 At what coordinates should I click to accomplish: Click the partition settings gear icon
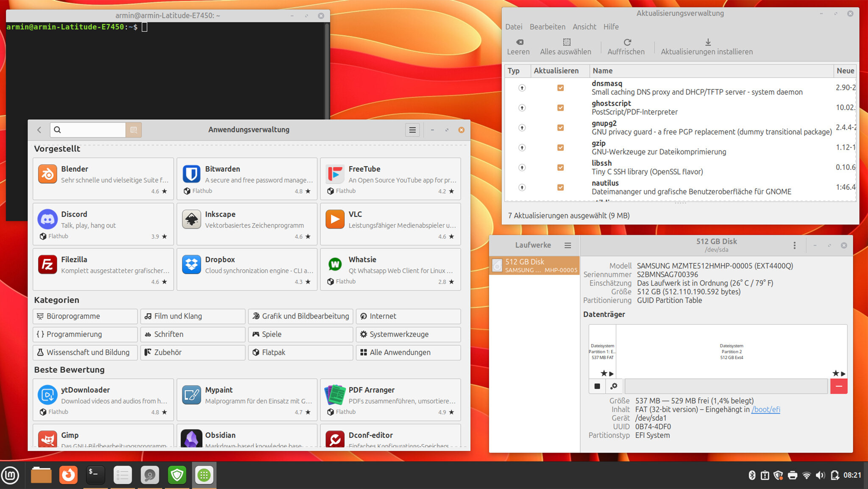[614, 386]
